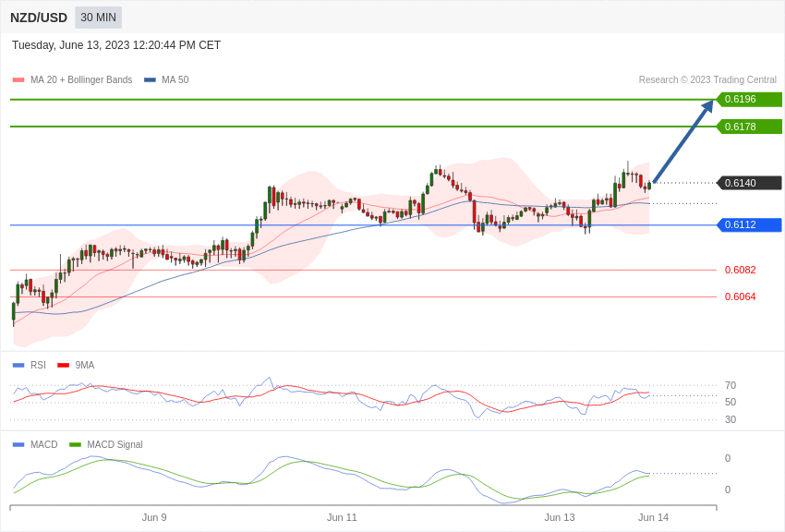This screenshot has height=532, width=785.
Task: Click the chart timestamp text
Action: (116, 45)
